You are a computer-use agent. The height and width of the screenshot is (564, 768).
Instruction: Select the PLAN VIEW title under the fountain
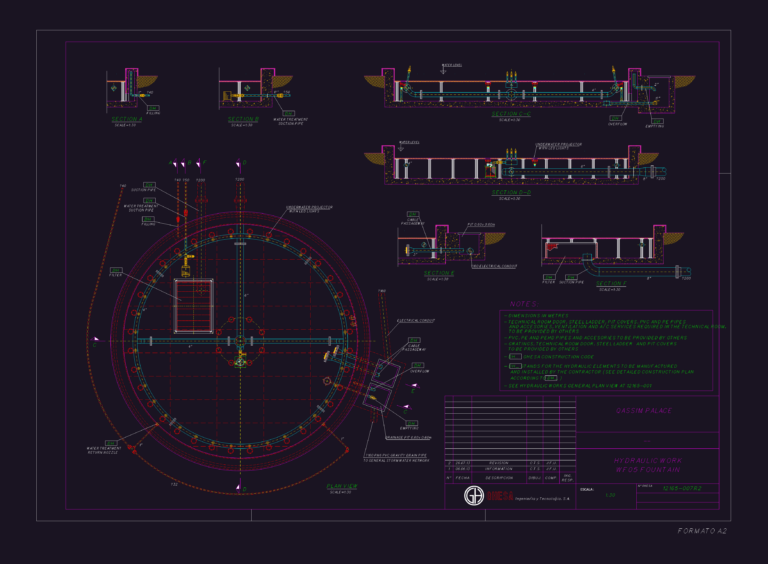341,486
